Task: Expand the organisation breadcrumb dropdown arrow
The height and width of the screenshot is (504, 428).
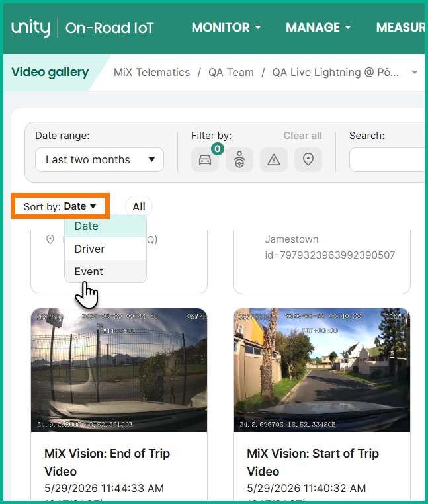Action: (x=415, y=73)
